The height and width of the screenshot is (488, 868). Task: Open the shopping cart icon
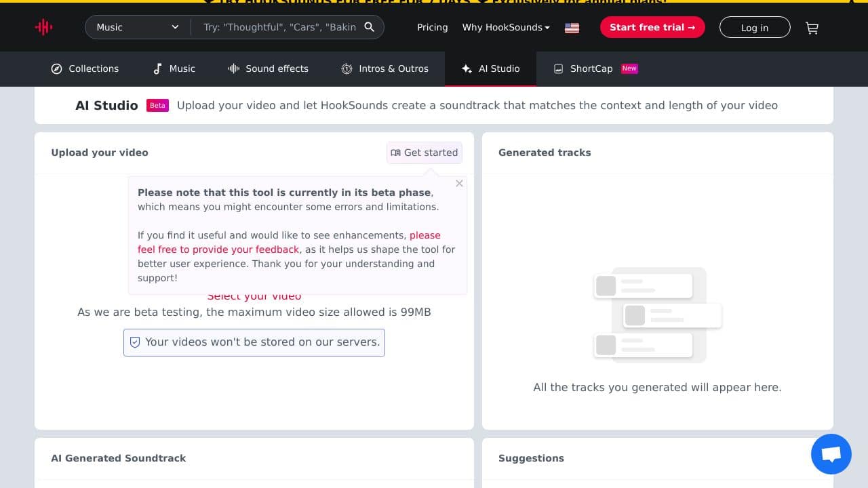click(x=812, y=28)
